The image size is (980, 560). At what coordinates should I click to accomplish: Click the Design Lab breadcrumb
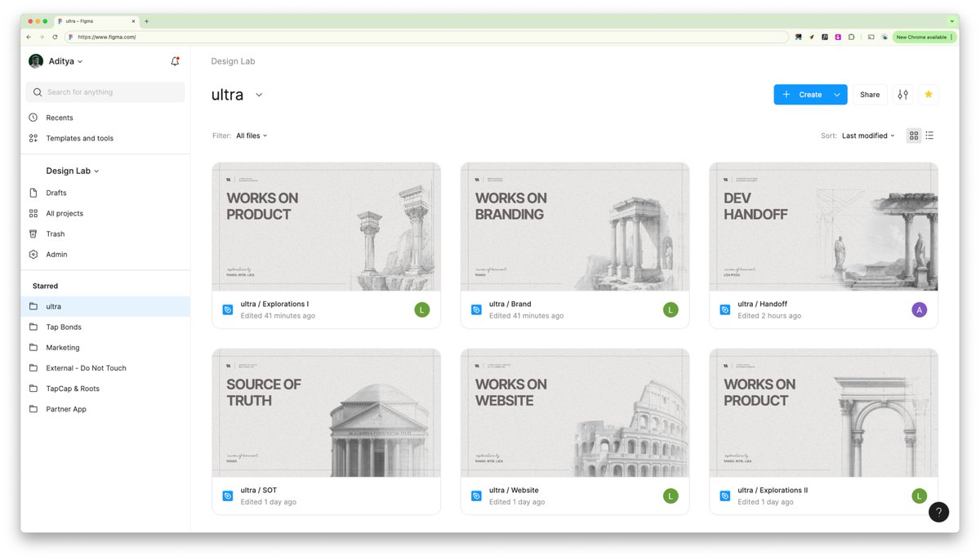coord(233,61)
